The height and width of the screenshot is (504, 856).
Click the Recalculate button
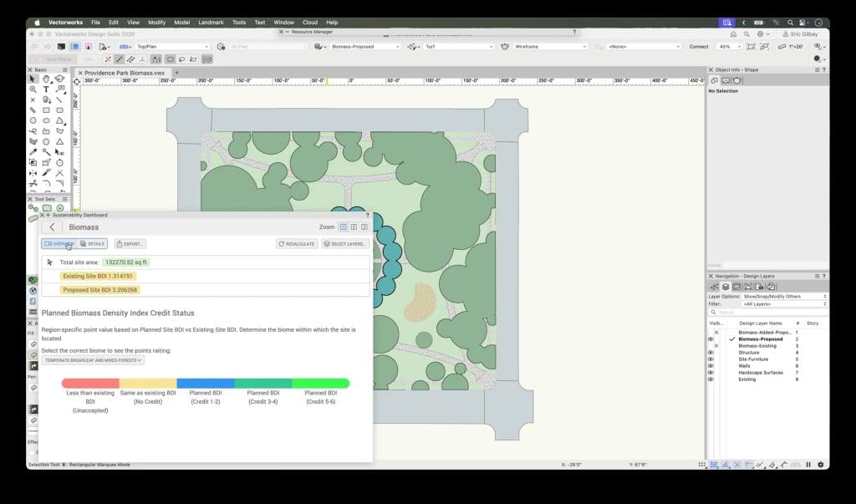[x=297, y=244]
